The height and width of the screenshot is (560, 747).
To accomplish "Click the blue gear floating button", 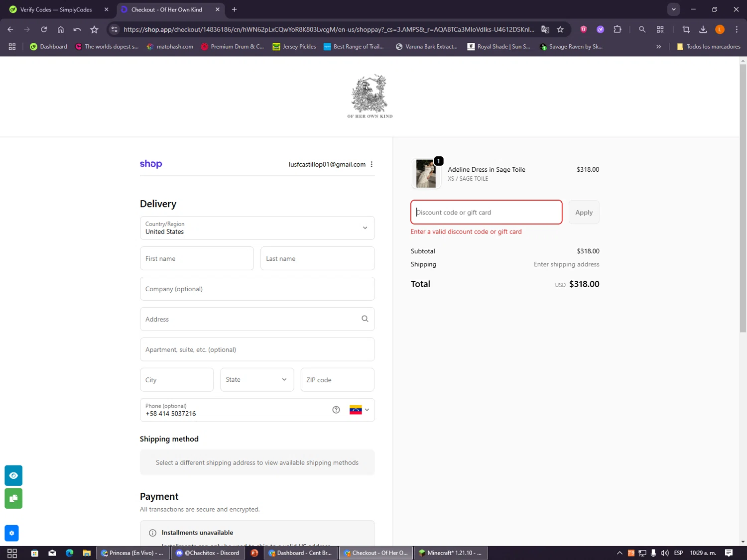I will coord(11,533).
